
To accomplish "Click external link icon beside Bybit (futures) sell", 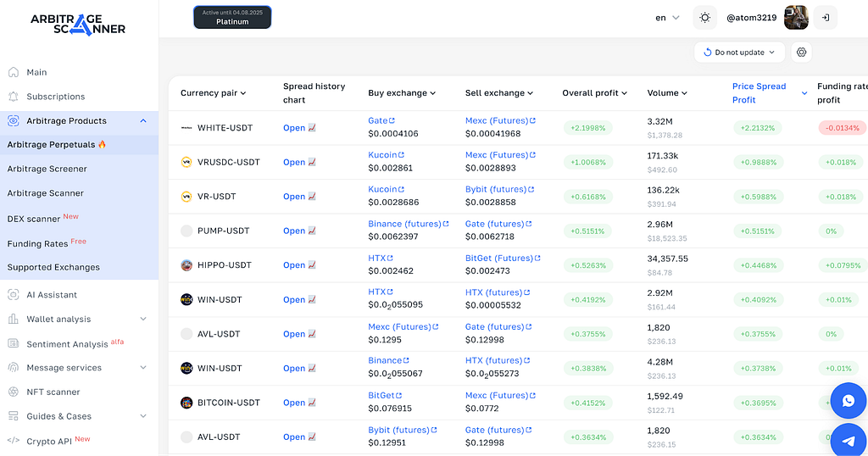I will click(531, 189).
